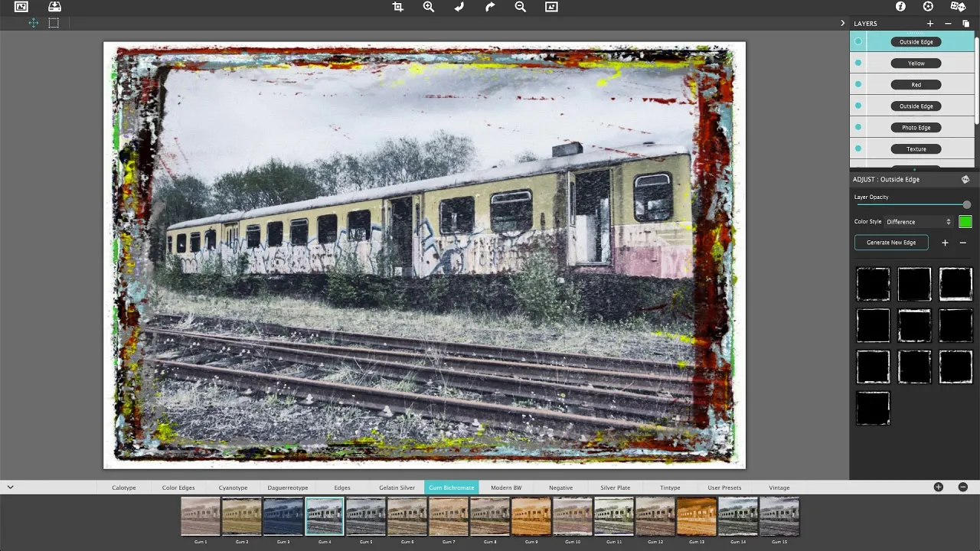Remove a layer with the Layers minus icon

(948, 24)
